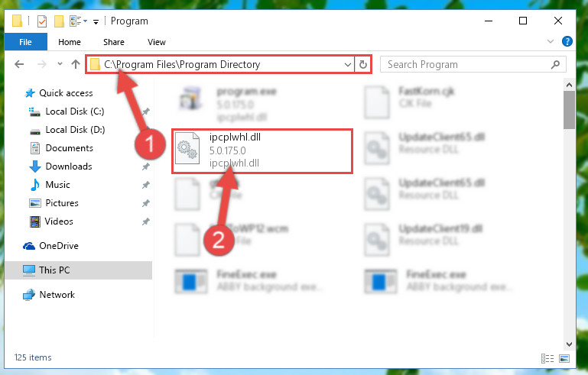
Task: Click scrollbar up arrow in file list
Action: click(x=569, y=85)
